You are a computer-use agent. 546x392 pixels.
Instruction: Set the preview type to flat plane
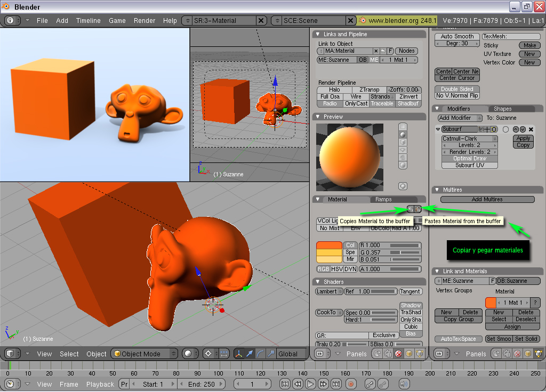403,127
